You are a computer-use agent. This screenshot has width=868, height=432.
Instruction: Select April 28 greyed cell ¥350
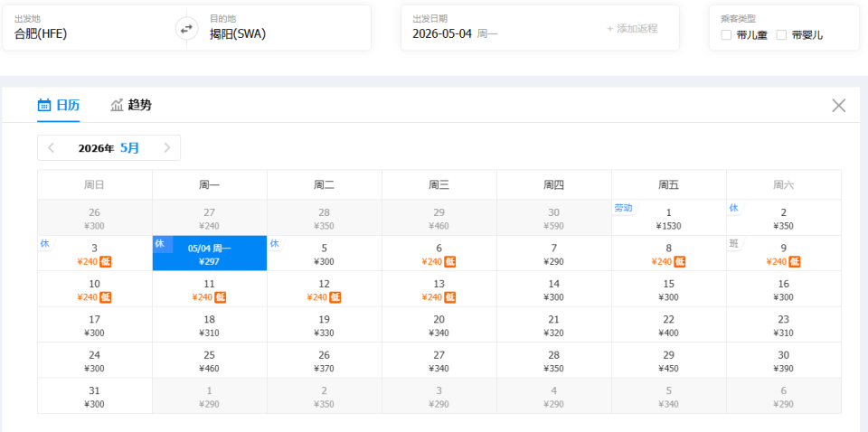[x=325, y=218]
